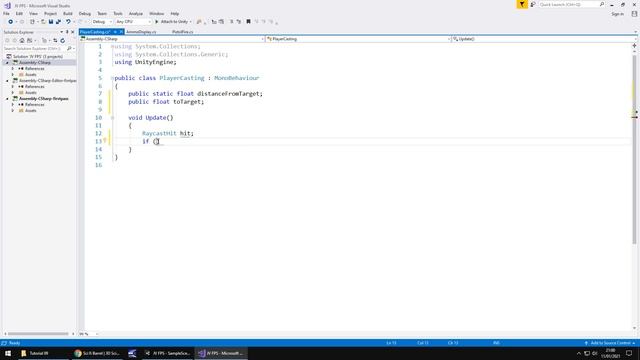Viewport: 640px width, 360px height.
Task: Open the PlayerCasting type navigation dropdown
Action: coord(358,39)
